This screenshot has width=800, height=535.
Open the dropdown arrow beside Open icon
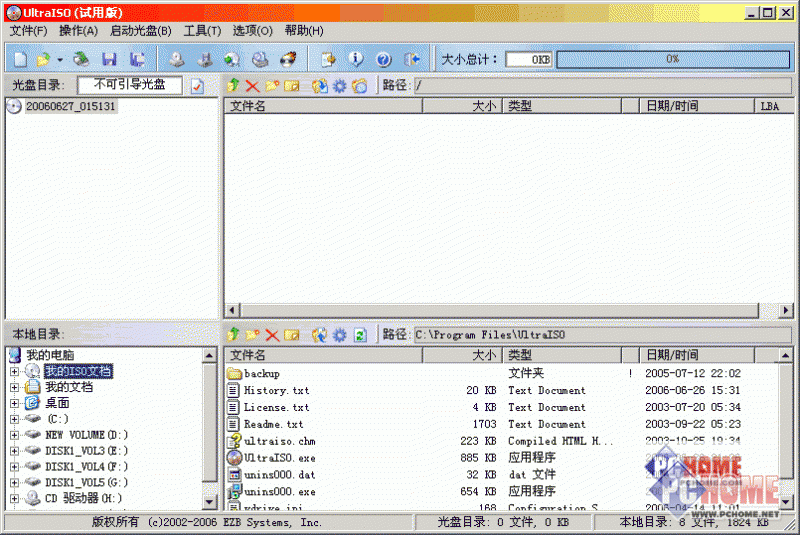pos(60,60)
